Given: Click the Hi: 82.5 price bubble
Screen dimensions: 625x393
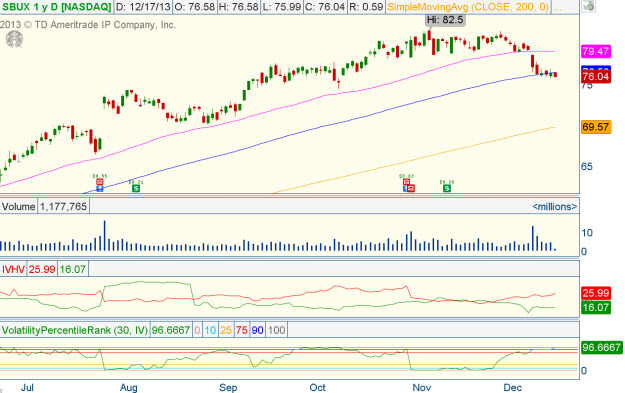Looking at the screenshot, I should [x=445, y=20].
